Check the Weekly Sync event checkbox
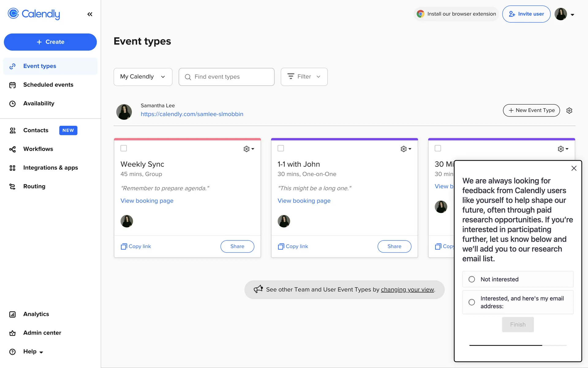 [124, 148]
